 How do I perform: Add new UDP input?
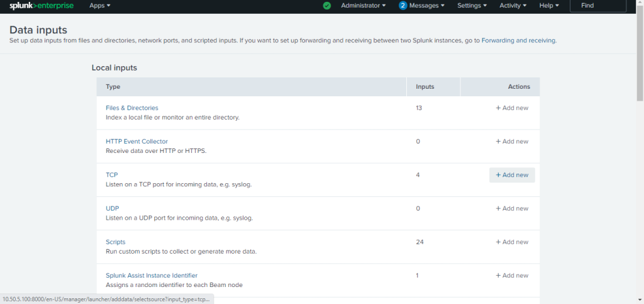point(512,208)
